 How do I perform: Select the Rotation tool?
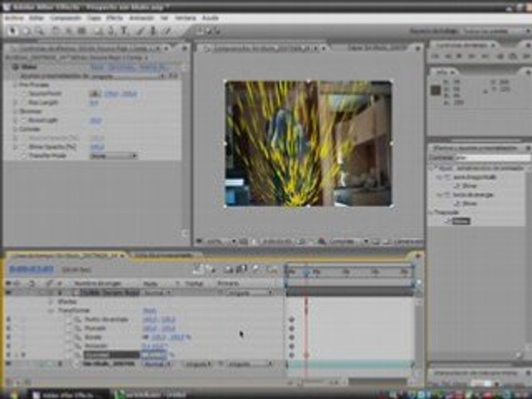55,31
